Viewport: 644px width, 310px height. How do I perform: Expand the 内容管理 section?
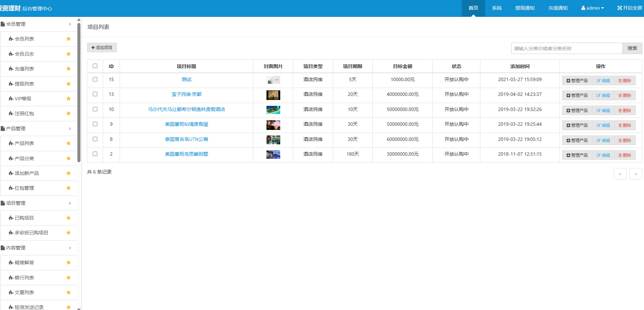click(x=16, y=247)
